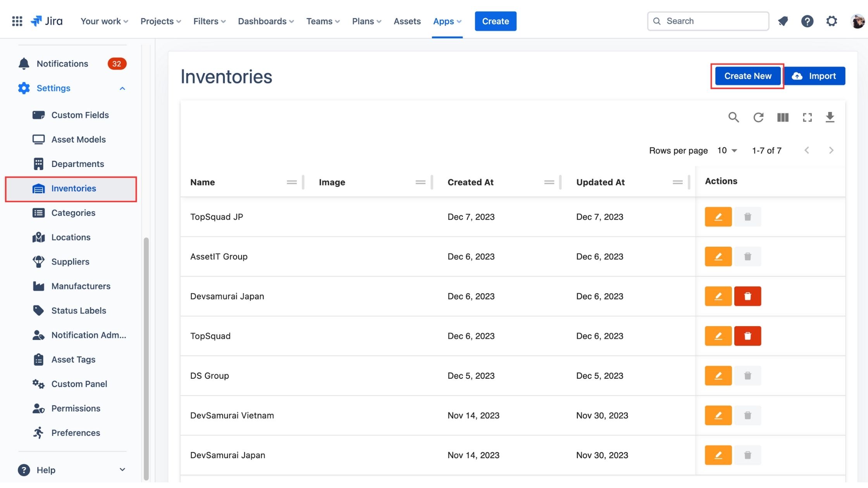This screenshot has height=488, width=868.
Task: Click the table search magnifier icon
Action: [x=733, y=117]
